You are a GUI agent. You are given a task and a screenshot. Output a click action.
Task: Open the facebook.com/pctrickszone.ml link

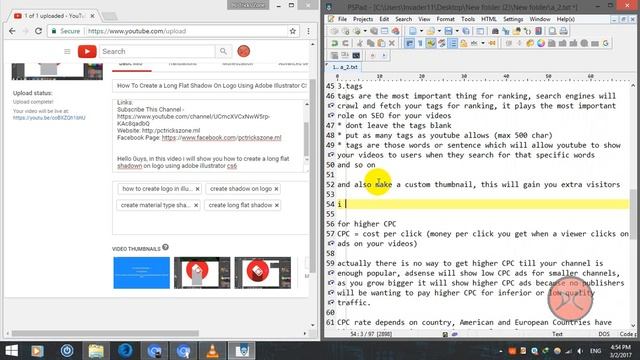tap(222, 138)
